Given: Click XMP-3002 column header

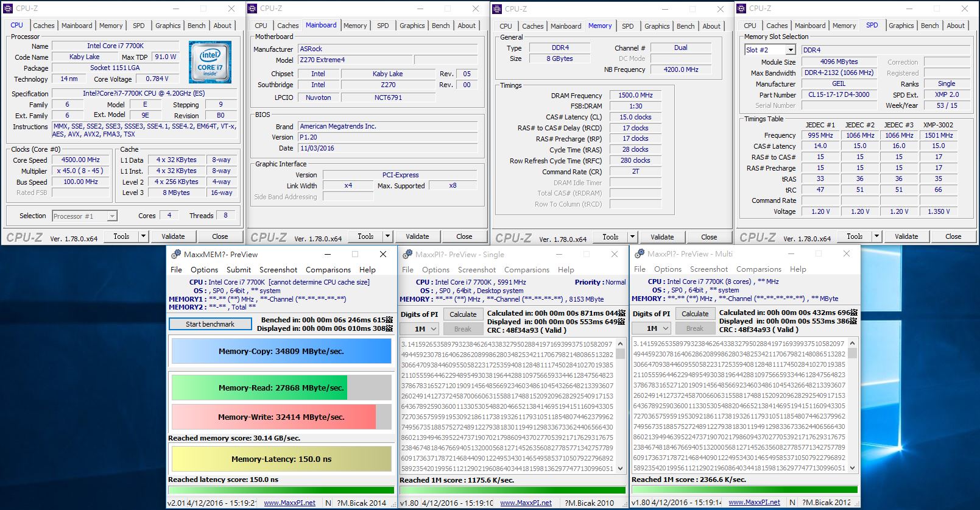Looking at the screenshot, I should [939, 125].
